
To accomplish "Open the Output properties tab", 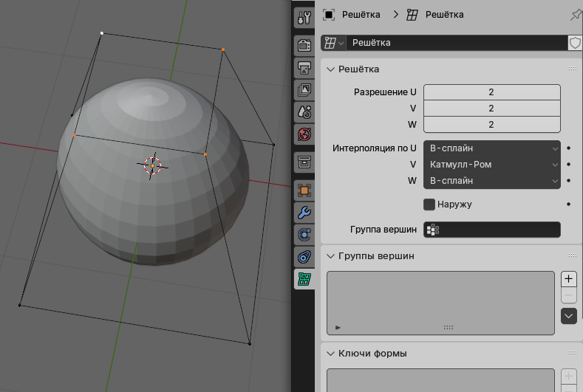I will pyautogui.click(x=304, y=68).
